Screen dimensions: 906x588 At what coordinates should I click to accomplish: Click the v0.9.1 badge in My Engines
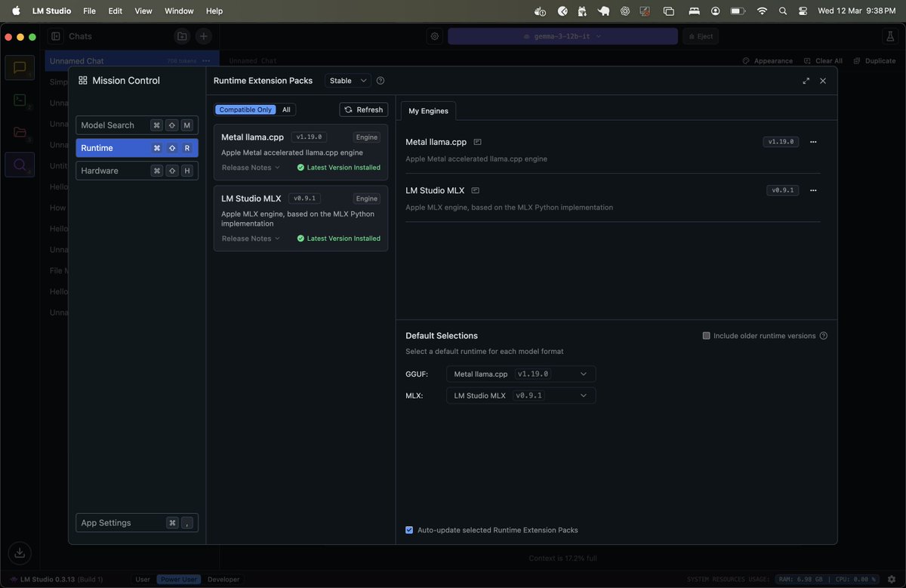tap(782, 190)
